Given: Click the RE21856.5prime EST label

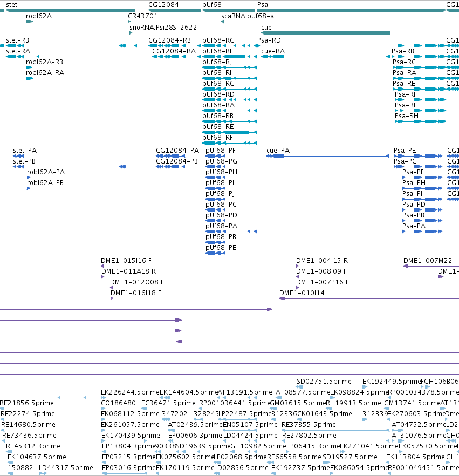Looking at the screenshot, I should 26,403.
